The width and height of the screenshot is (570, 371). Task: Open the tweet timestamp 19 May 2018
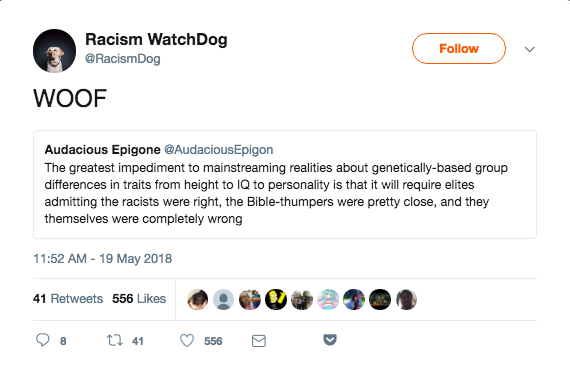(x=103, y=259)
